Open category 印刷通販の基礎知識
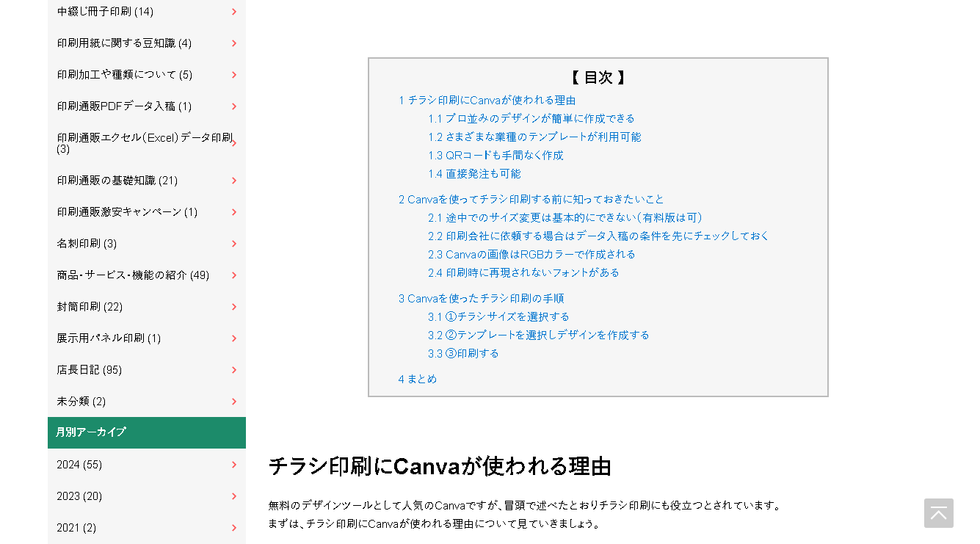Screen dimensions: 980x544 pos(147,181)
